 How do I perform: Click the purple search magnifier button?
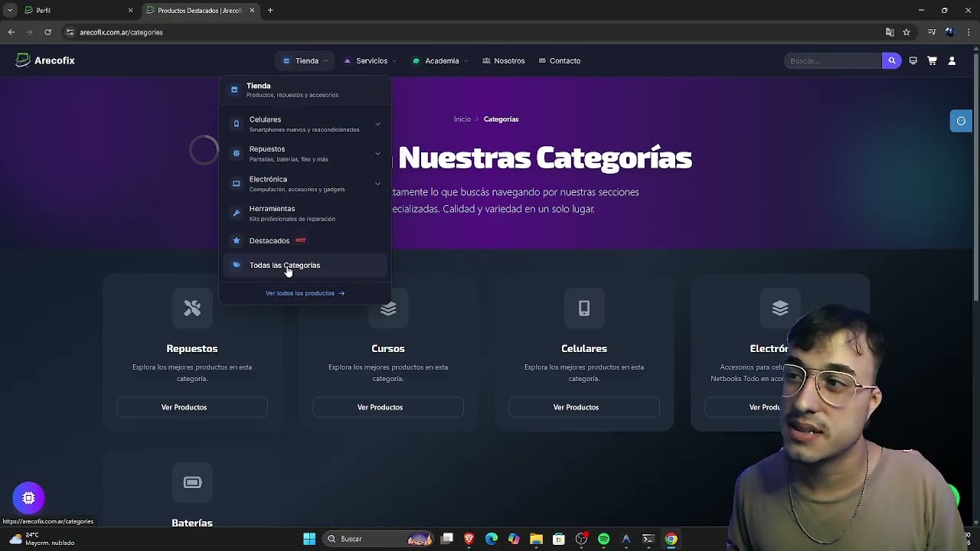coord(891,60)
